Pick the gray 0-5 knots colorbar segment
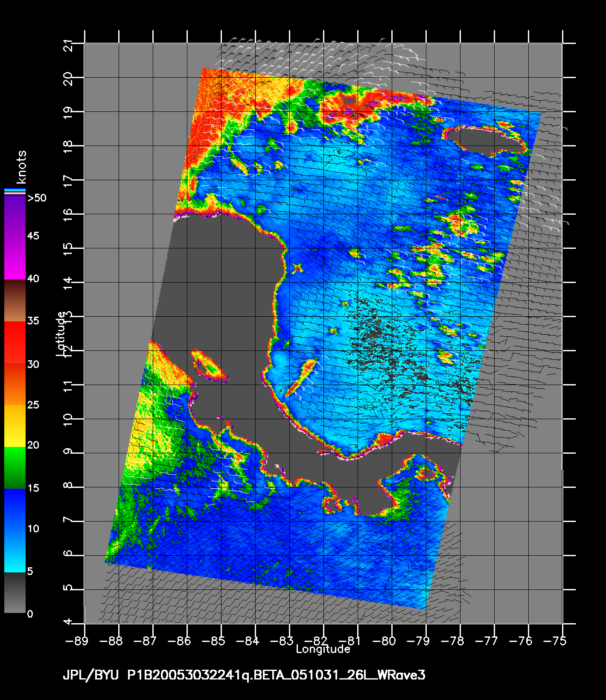The height and width of the screenshot is (700, 606). (x=15, y=592)
